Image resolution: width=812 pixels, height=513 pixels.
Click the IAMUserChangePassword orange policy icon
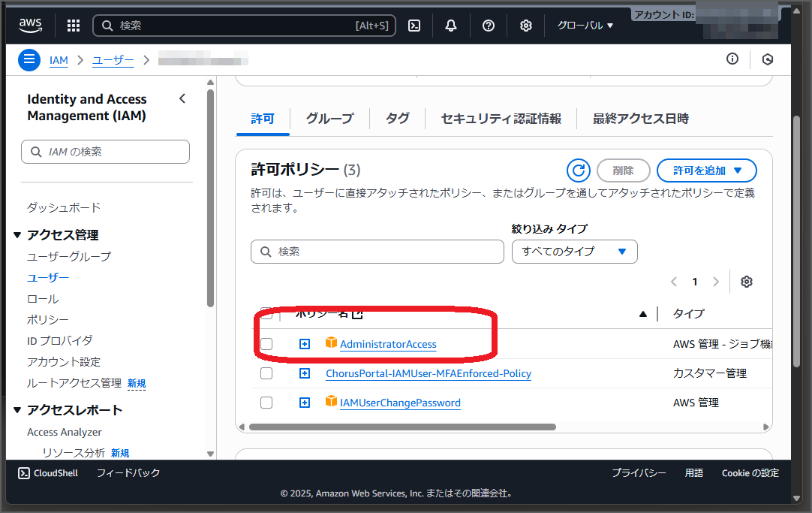tap(331, 401)
